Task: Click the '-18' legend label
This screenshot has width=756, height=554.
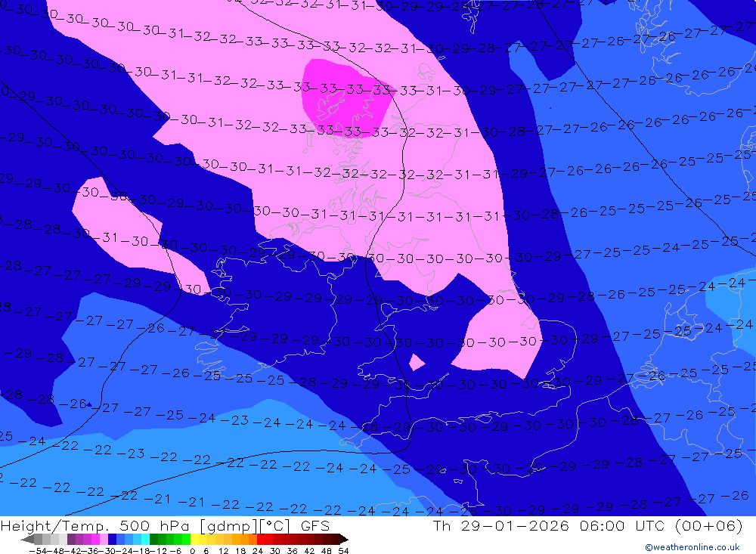Action: (141, 551)
